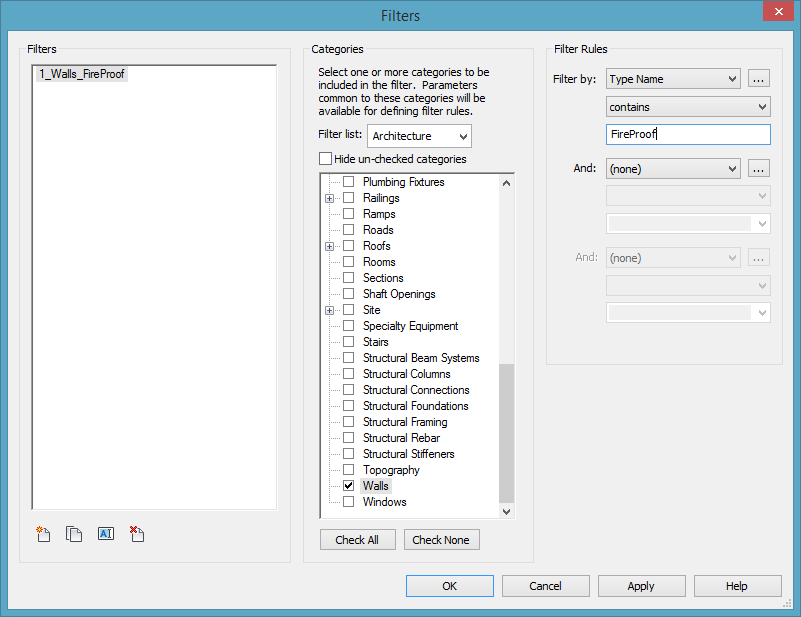Screen dimensions: 801x617
Task: Uncheck the Walls category box
Action: (x=348, y=486)
